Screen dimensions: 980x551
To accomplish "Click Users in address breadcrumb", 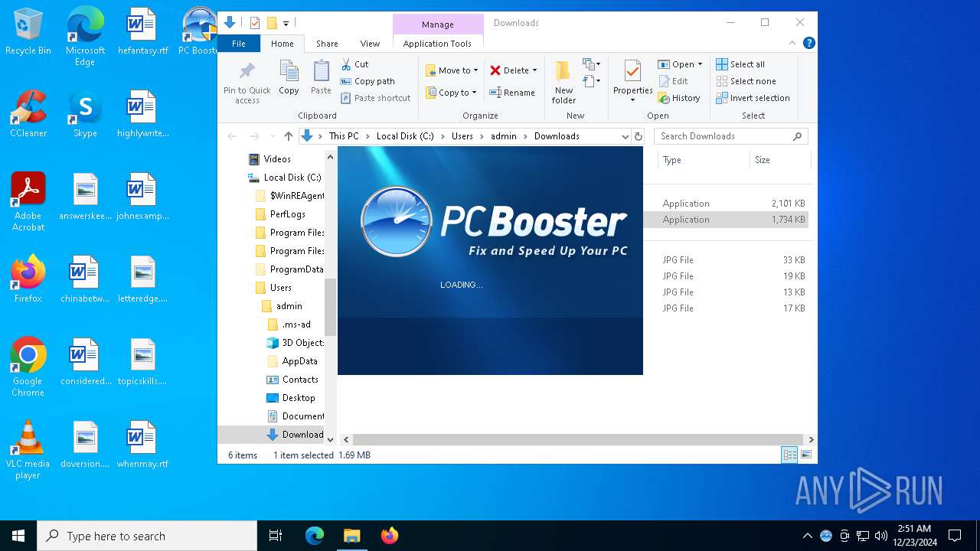I will (462, 136).
